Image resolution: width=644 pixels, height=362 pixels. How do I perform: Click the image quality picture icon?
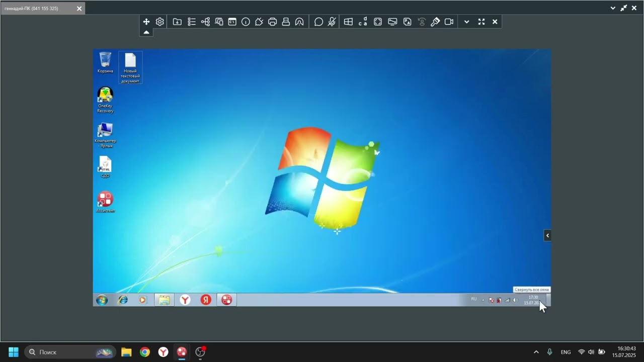tap(407, 22)
